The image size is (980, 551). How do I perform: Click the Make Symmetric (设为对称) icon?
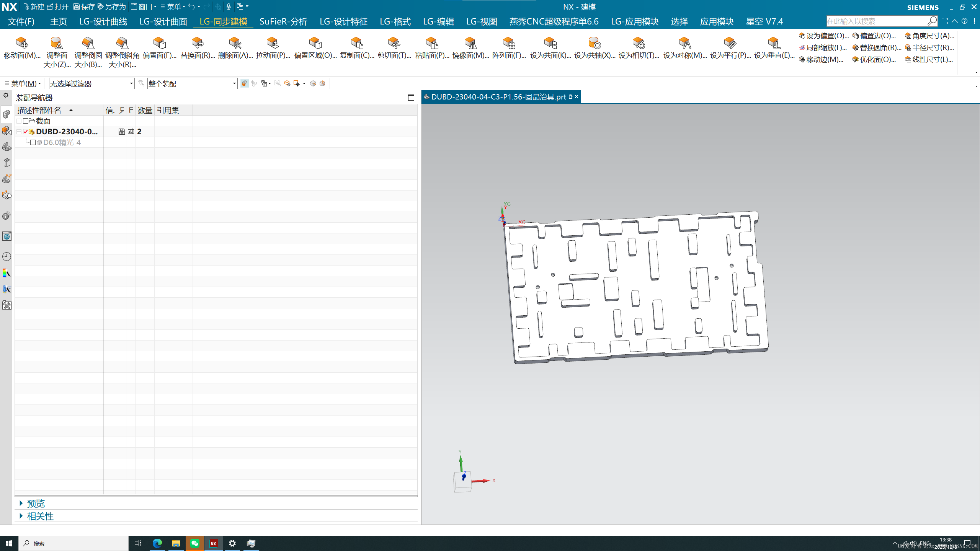pos(684,43)
